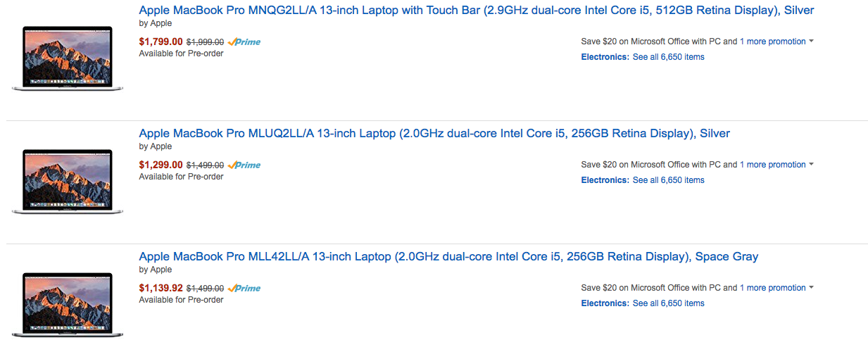Open the MLL42LL/A Space Gray MacBook thumbnail
Image resolution: width=868 pixels, height=347 pixels.
(68, 305)
